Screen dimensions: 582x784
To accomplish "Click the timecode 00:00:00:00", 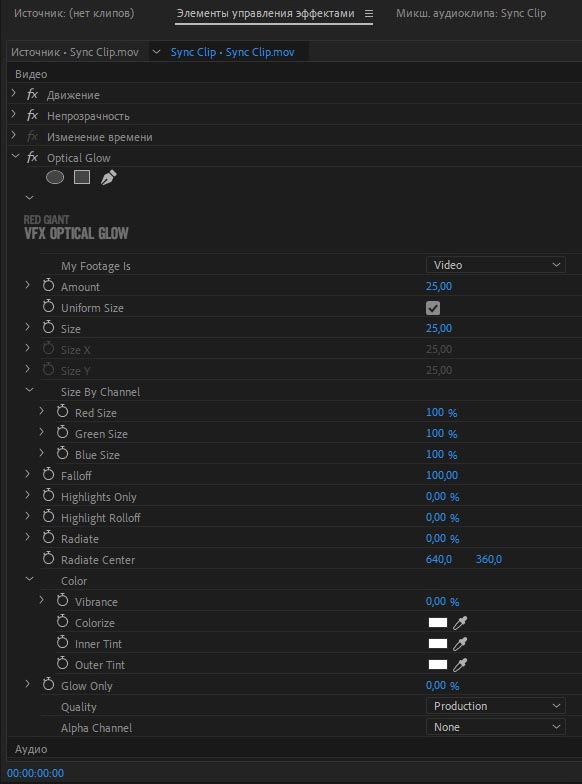I will pos(36,773).
